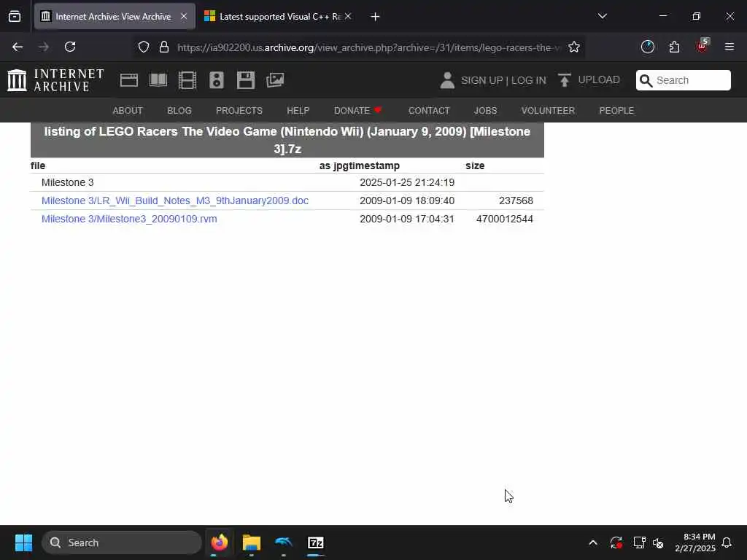Open the notifications bell icon

[x=727, y=542]
